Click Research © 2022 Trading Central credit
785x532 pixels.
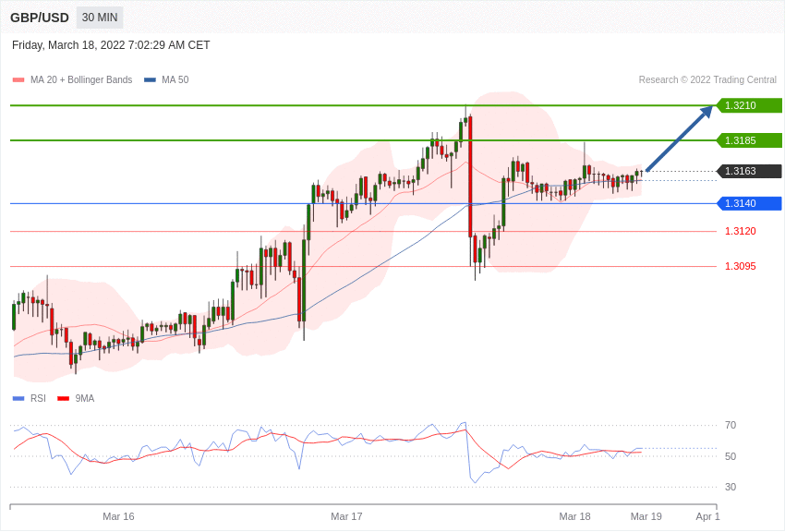(x=707, y=79)
